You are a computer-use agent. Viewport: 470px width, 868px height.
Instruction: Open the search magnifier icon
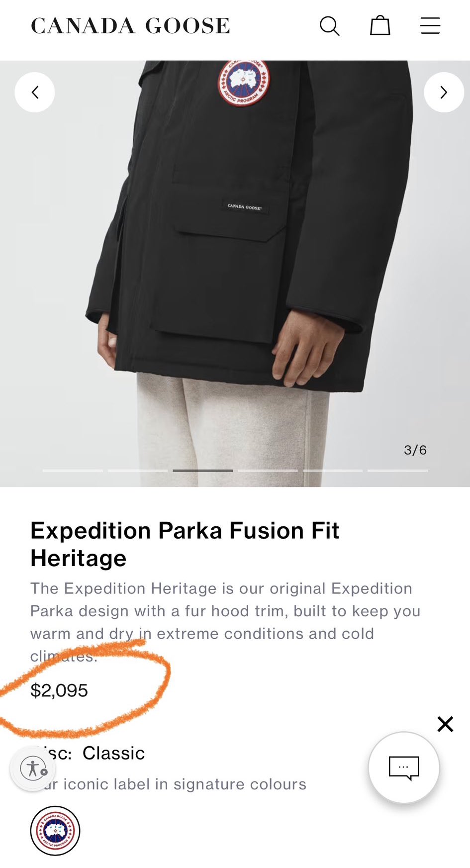329,26
